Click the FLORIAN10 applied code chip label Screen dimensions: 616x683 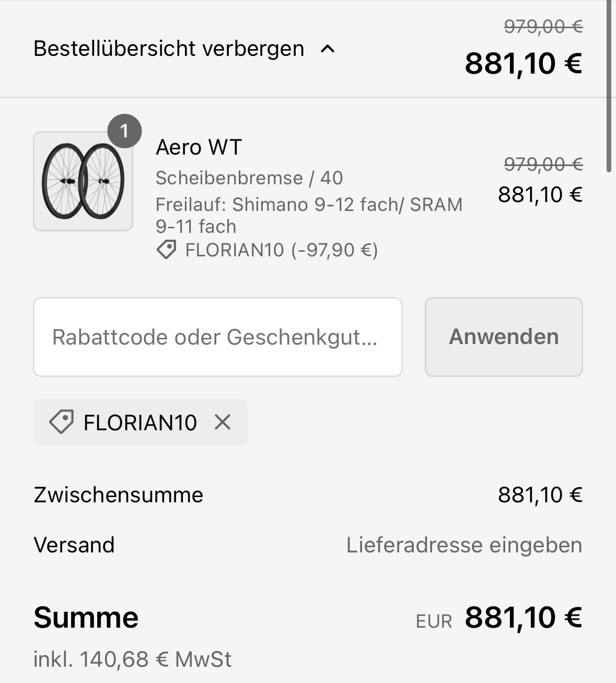(x=140, y=422)
